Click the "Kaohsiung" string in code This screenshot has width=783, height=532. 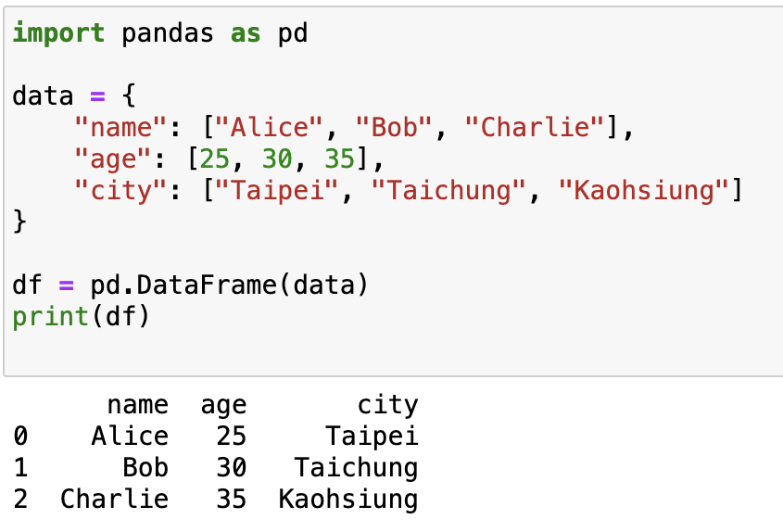tap(643, 191)
